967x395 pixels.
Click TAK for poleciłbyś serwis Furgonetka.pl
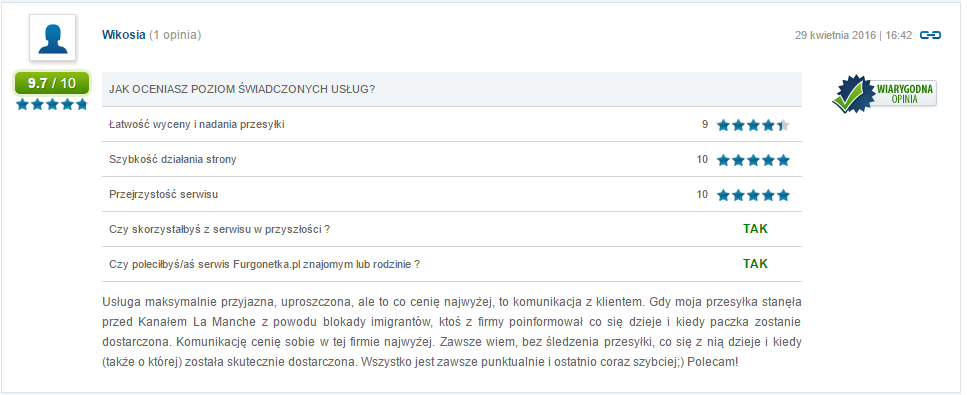click(755, 264)
